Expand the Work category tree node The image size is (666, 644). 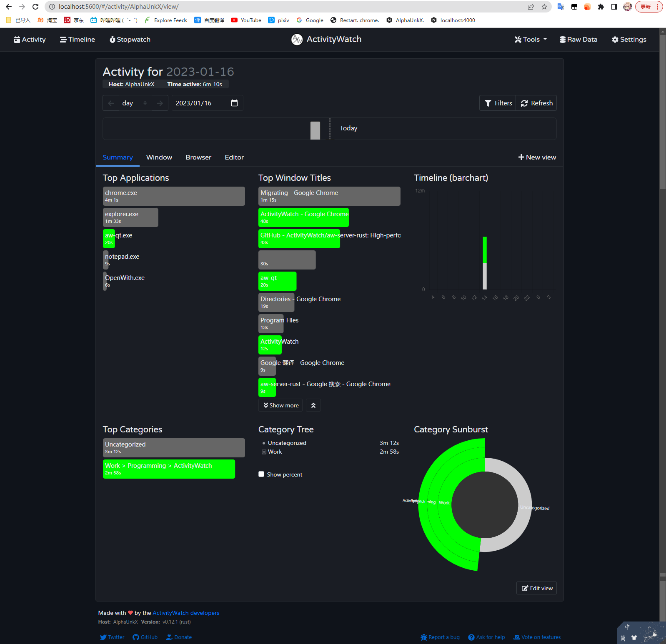pos(264,452)
